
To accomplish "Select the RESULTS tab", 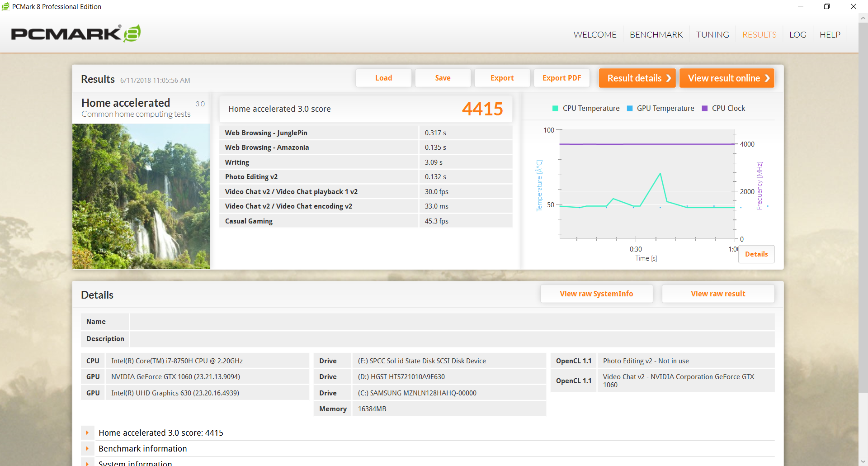I will [x=759, y=34].
